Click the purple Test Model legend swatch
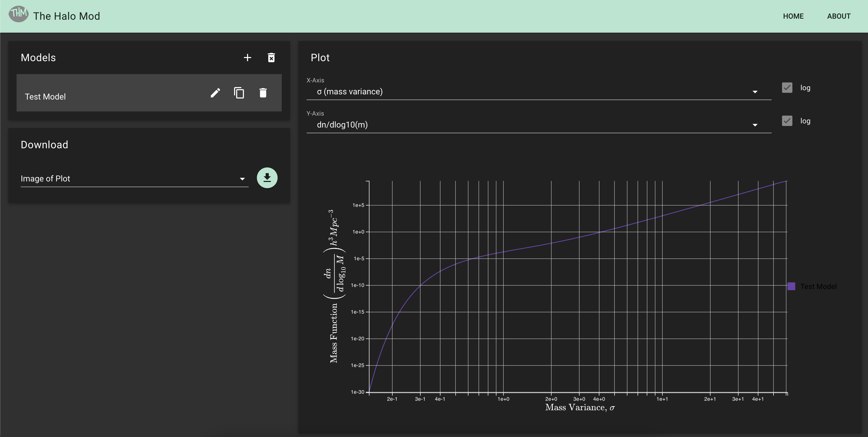The height and width of the screenshot is (437, 868). (x=791, y=286)
